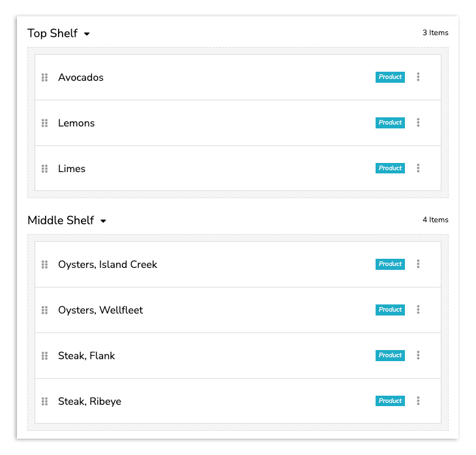The image size is (476, 455).
Task: Select the Oysters, Island Creek item name
Action: click(108, 265)
